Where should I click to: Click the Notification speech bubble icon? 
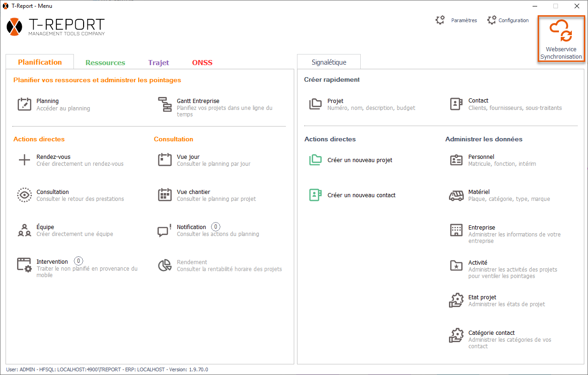[x=164, y=230]
